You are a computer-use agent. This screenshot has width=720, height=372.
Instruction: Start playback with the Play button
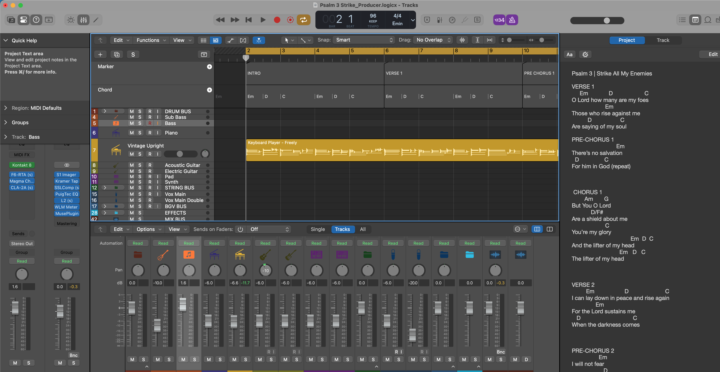(x=263, y=20)
